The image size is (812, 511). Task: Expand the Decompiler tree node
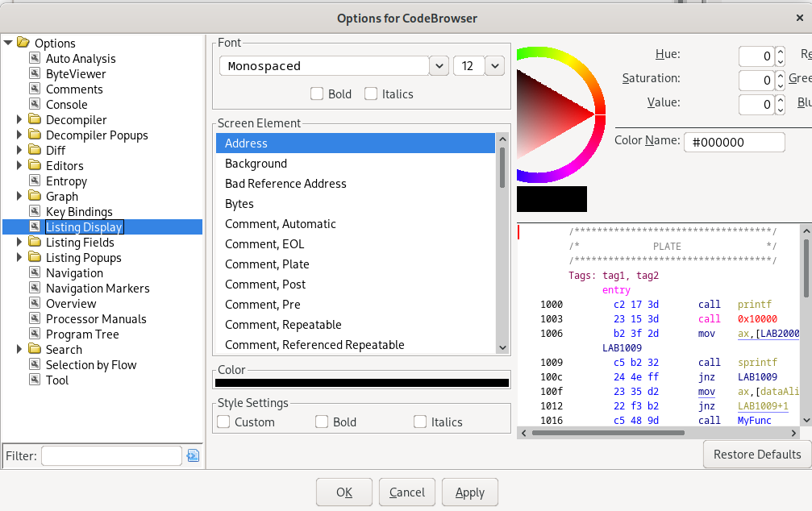click(19, 119)
